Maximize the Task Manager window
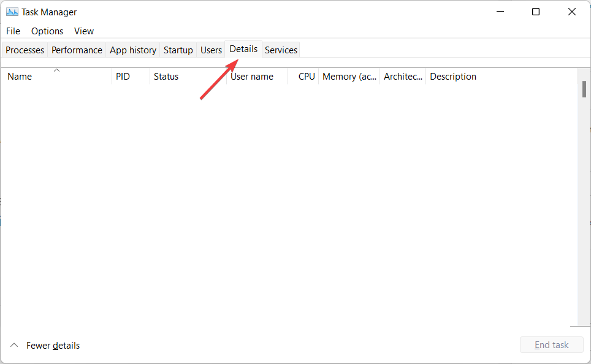Screen dimensions: 591x364 click(x=536, y=12)
